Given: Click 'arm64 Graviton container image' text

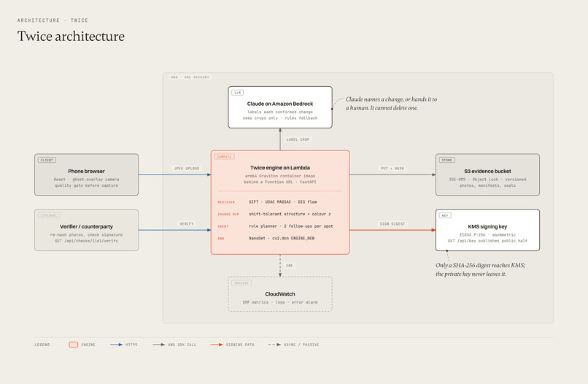Looking at the screenshot, I should pos(280,176).
